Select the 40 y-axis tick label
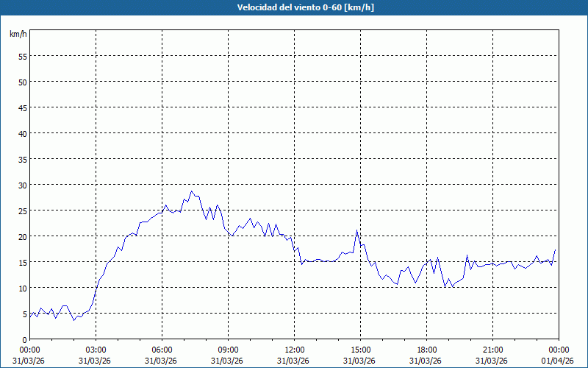 coord(22,133)
